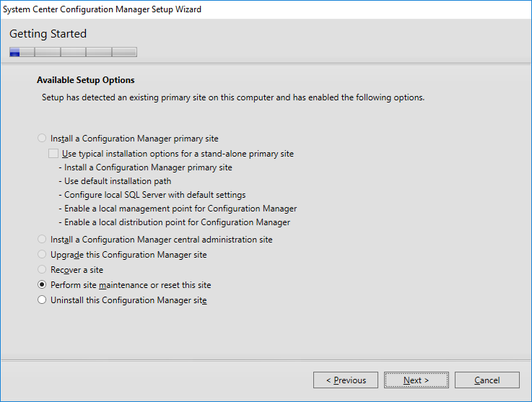The height and width of the screenshot is (402, 532).
Task: Click the Getting Started heading
Action: [x=48, y=34]
